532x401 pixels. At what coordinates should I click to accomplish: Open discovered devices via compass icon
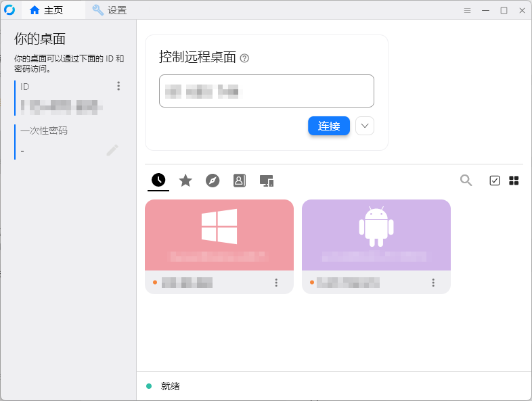click(213, 181)
